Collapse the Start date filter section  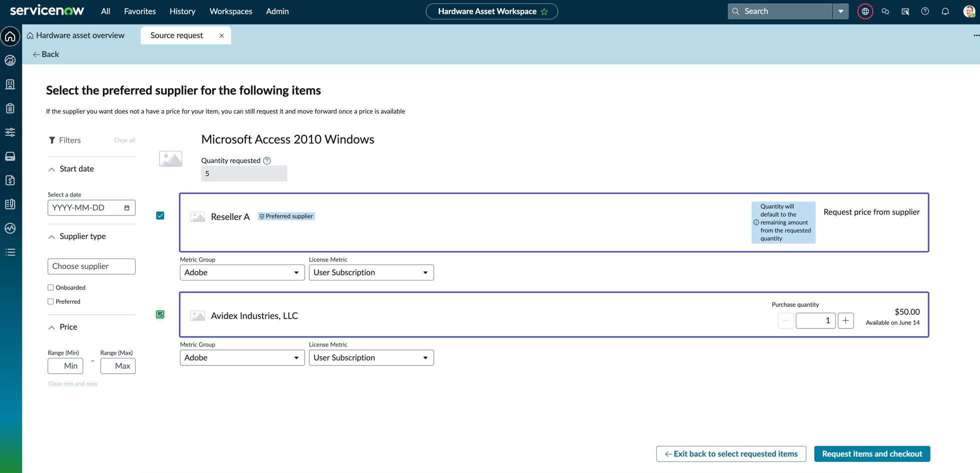tap(52, 169)
